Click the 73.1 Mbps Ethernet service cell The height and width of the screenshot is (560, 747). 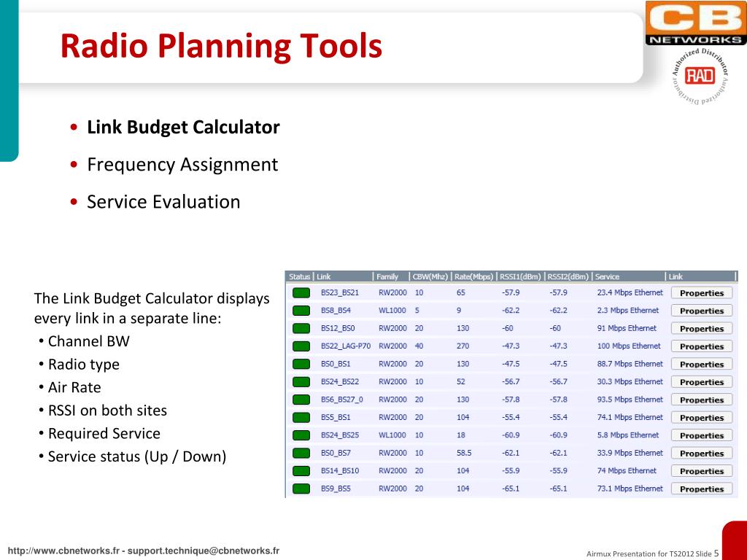(630, 489)
